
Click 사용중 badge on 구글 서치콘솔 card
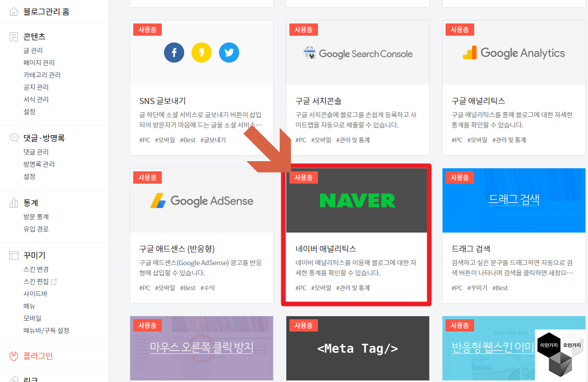click(303, 30)
